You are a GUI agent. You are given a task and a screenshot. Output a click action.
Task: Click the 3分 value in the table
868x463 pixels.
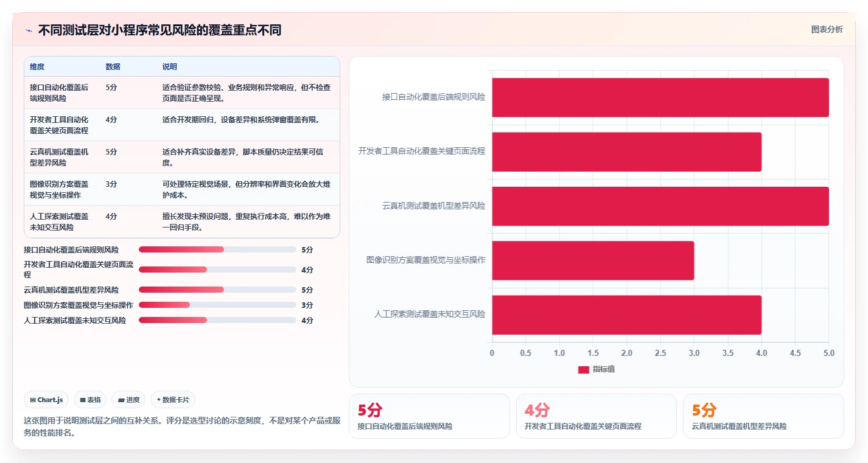pos(111,184)
